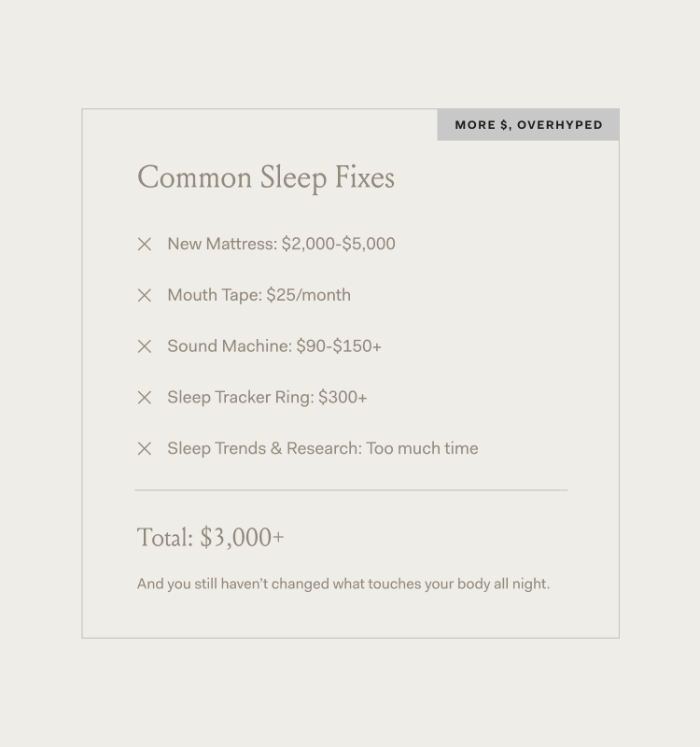Image resolution: width=700 pixels, height=747 pixels.
Task: Click the Sound Machine: $90-$150+ line
Action: pyautogui.click(x=274, y=346)
